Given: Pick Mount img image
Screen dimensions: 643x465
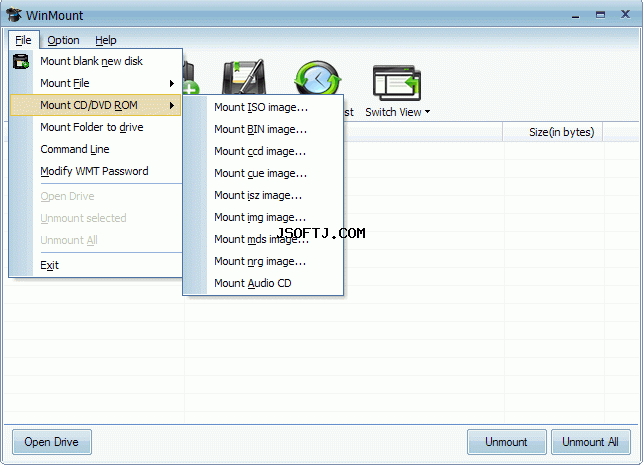Looking at the screenshot, I should [263, 217].
